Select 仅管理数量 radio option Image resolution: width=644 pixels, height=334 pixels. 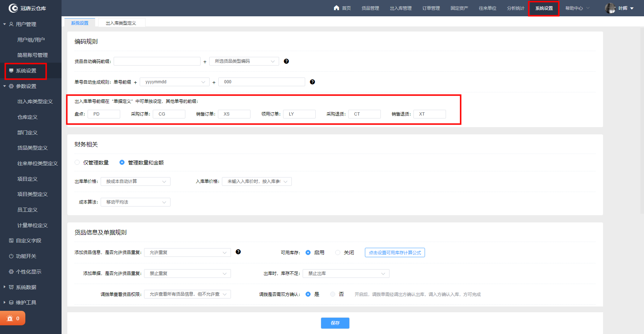pyautogui.click(x=77, y=162)
